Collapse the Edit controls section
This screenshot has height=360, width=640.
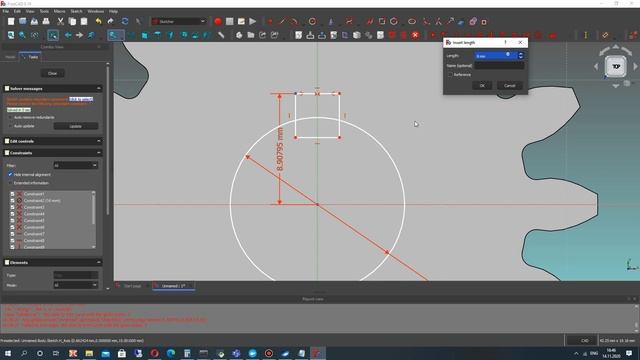(98, 141)
